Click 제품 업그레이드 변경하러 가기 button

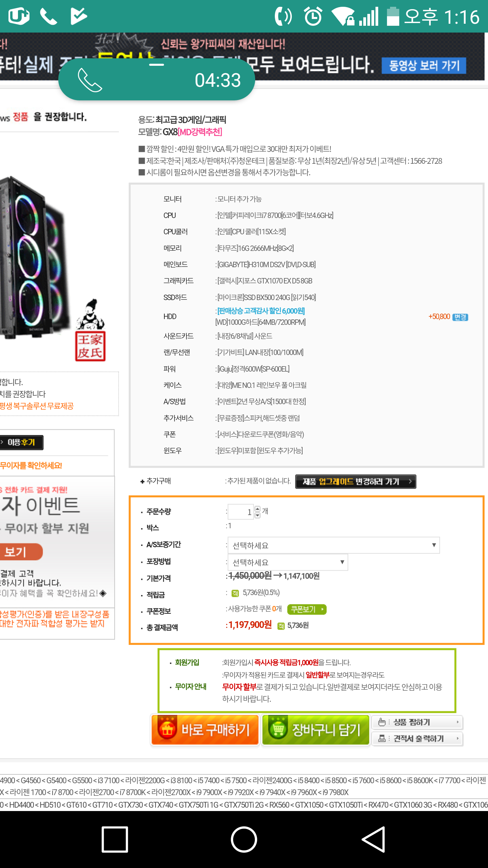[x=355, y=481]
